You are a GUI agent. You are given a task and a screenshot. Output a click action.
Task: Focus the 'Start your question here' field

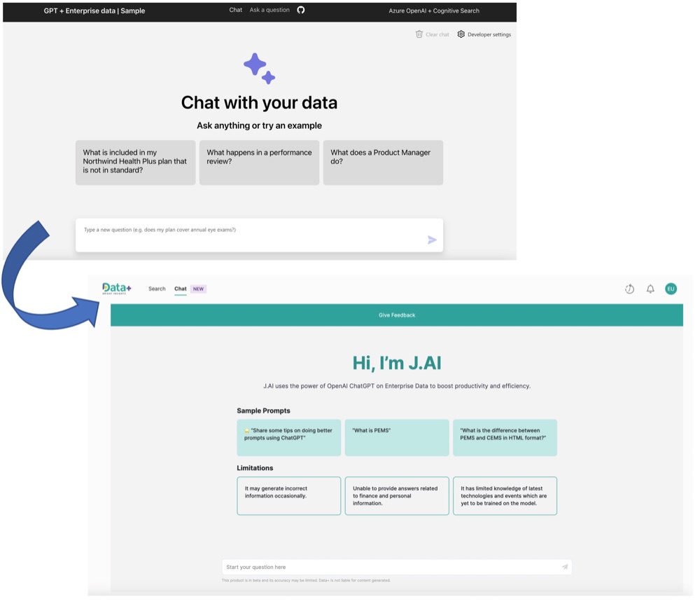point(396,567)
